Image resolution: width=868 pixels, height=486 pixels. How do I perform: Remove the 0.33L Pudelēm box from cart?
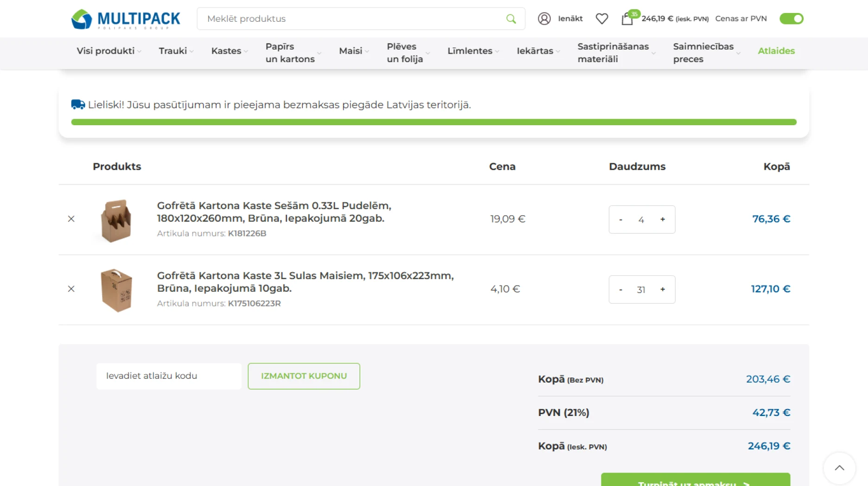(x=71, y=219)
